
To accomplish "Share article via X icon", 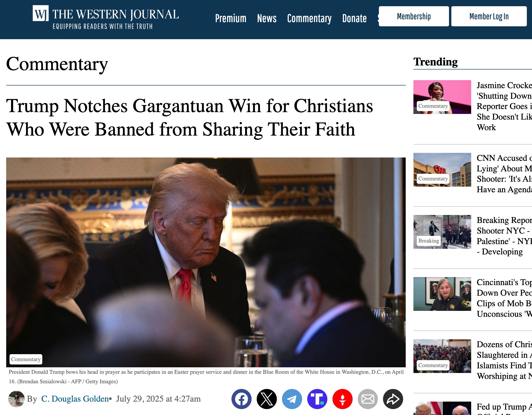I will click(267, 399).
